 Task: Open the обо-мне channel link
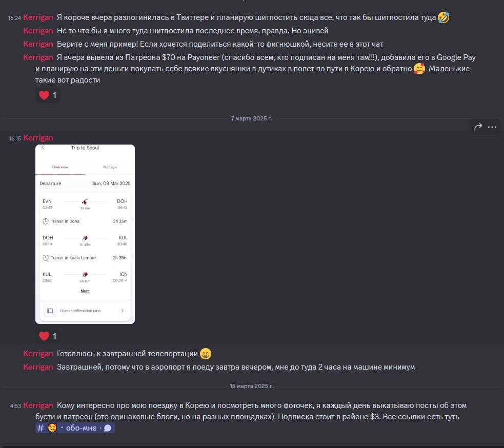[x=75, y=428]
